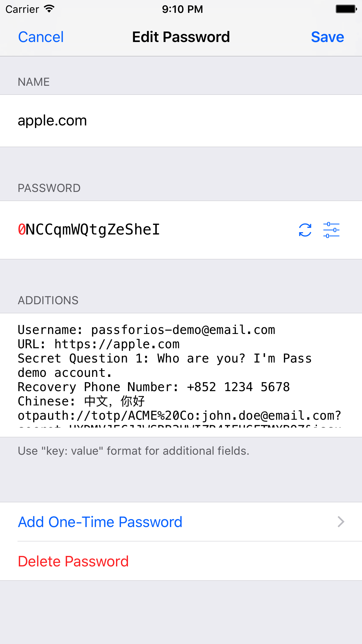Click the Recovery Phone Number line
The height and width of the screenshot is (644, 362).
[x=154, y=387]
